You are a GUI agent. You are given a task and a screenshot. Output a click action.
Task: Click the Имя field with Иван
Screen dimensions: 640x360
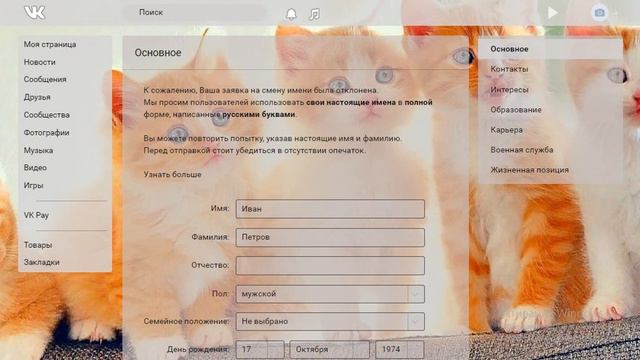pyautogui.click(x=330, y=209)
